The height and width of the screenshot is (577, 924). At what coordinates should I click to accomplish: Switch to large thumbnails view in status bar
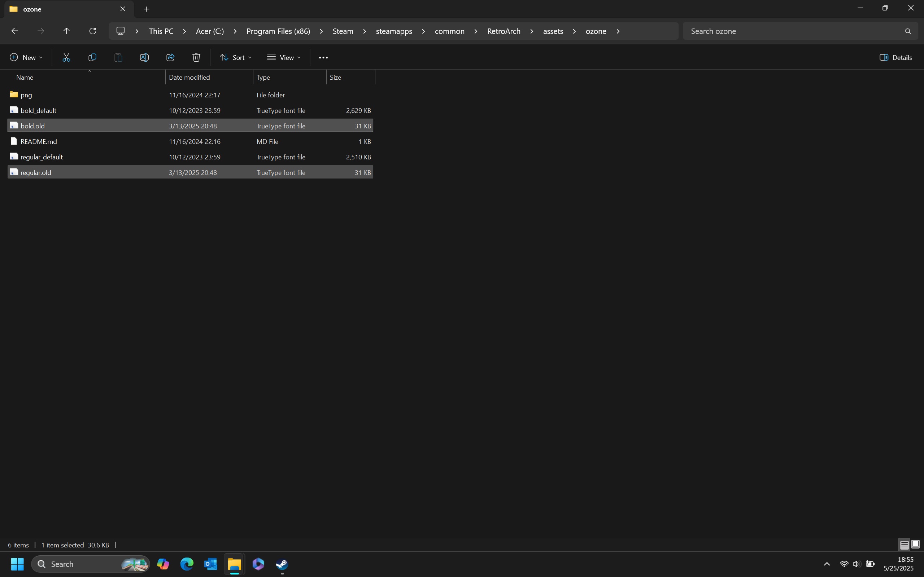tap(915, 545)
